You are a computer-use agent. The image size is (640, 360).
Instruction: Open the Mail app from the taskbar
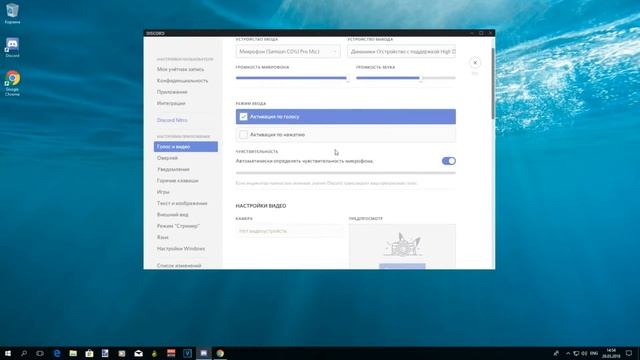pos(138,353)
